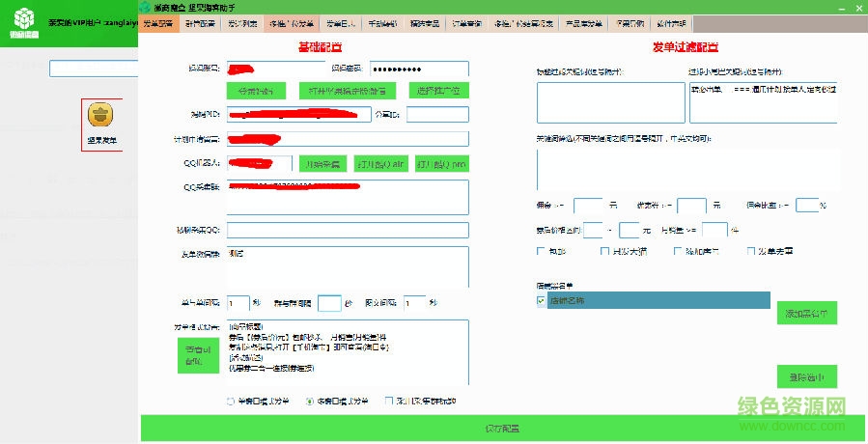
Task: Focus the 月销量 >= quantity field
Action: [x=714, y=230]
